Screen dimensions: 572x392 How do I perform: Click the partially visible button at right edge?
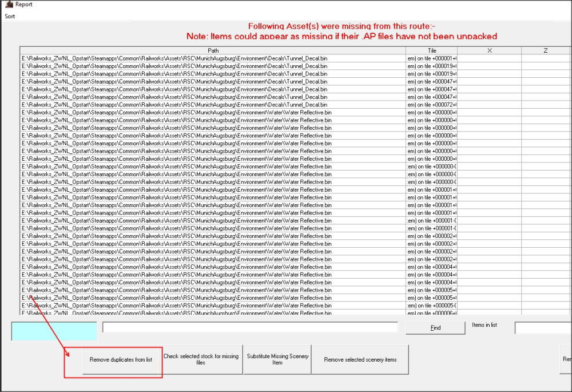(x=566, y=359)
